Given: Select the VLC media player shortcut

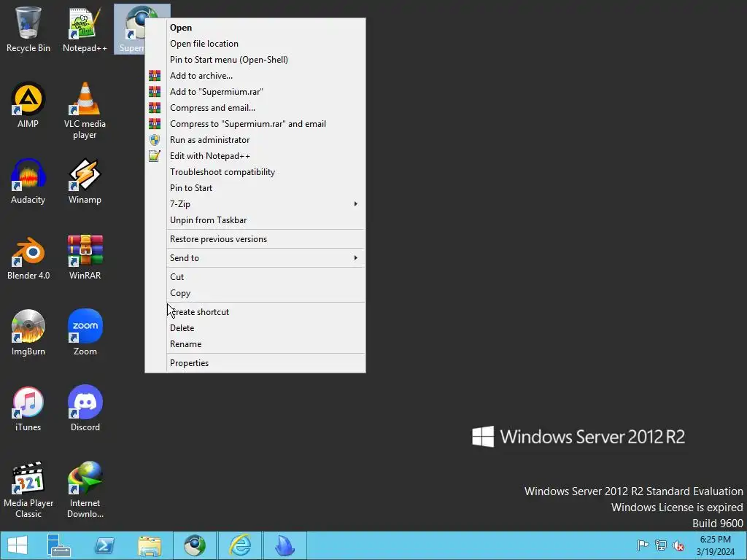Looking at the screenshot, I should [85, 111].
